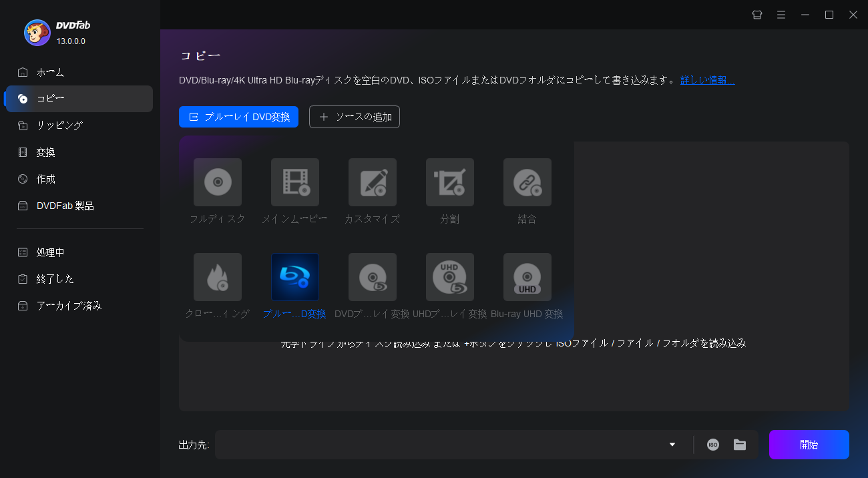Choose the DVDブルーレイ変換 mode icon
The height and width of the screenshot is (478, 868).
(x=373, y=277)
